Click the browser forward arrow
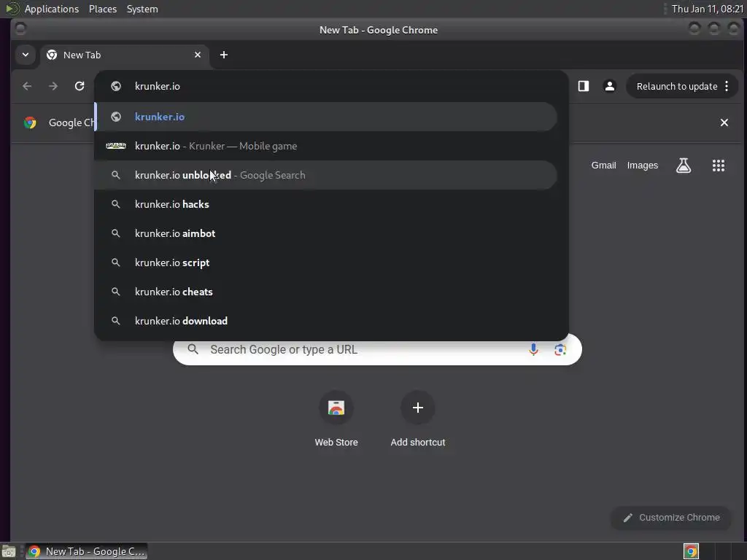The image size is (747, 560). click(x=53, y=86)
